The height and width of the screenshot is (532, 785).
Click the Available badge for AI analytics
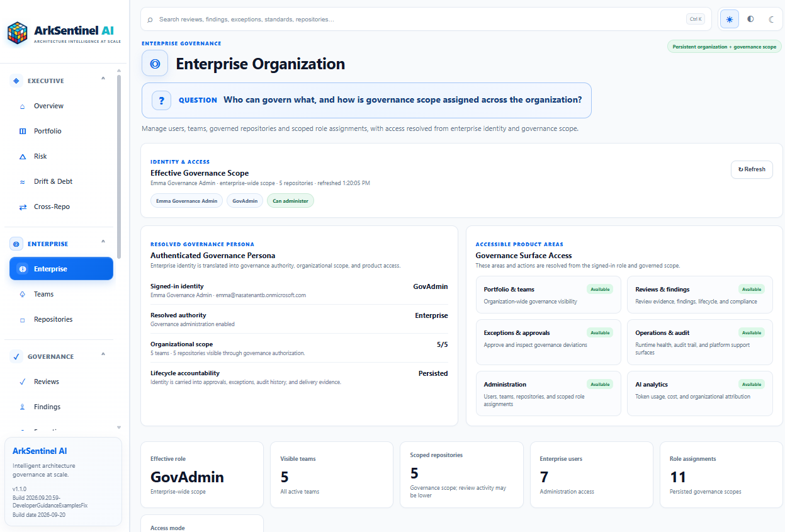point(752,384)
